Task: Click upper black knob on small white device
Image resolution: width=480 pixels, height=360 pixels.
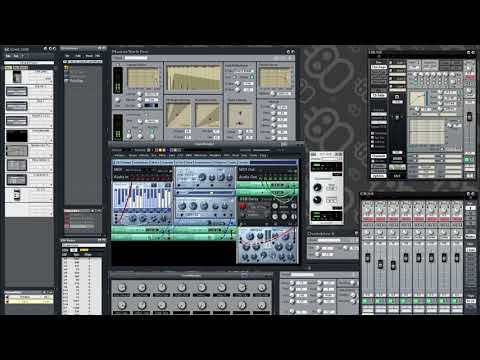Action: click(x=318, y=187)
